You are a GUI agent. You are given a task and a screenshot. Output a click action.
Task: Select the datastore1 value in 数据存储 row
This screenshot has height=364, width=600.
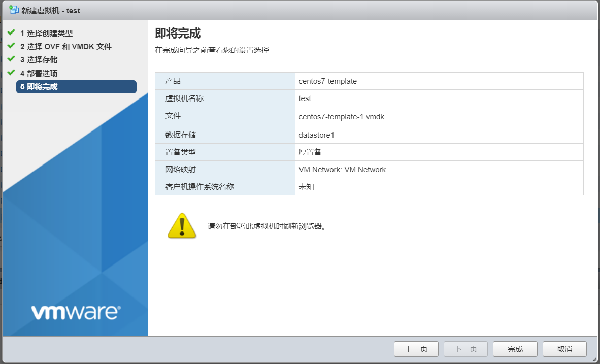coord(316,135)
